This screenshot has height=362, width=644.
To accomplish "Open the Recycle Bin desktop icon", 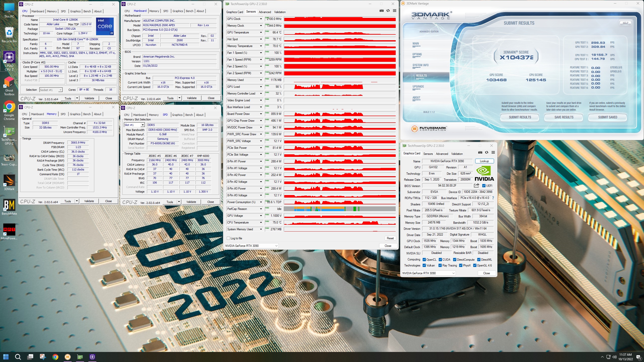I will [9, 35].
